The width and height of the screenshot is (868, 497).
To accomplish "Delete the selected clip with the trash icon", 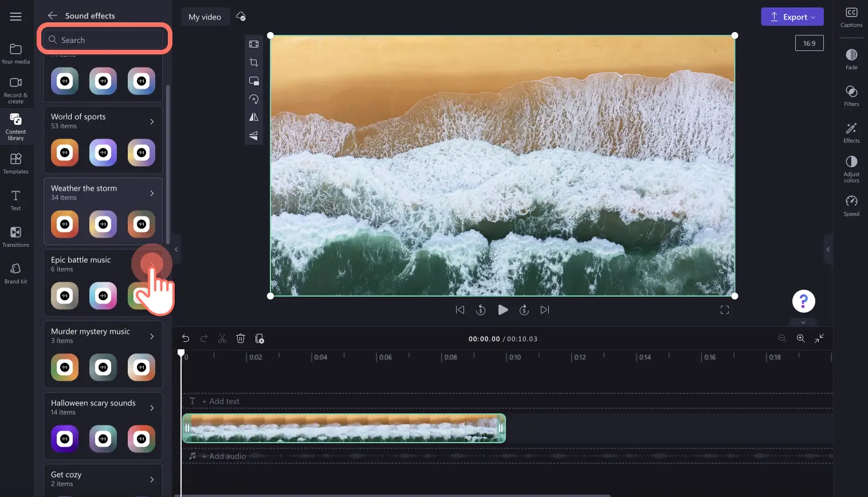I will tap(241, 338).
